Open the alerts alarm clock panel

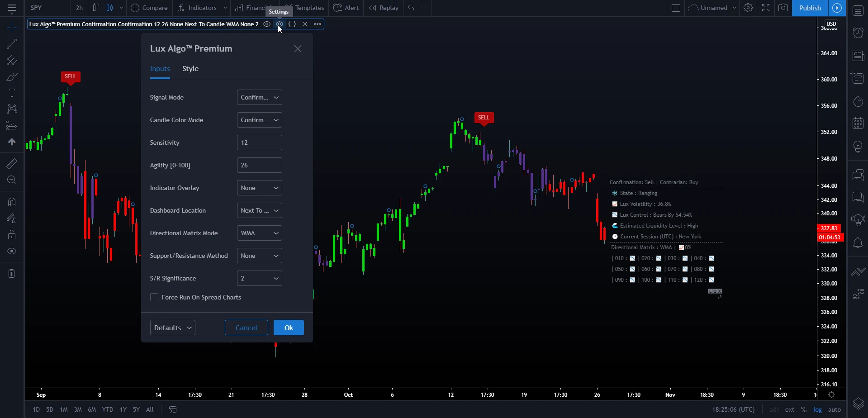point(858,33)
